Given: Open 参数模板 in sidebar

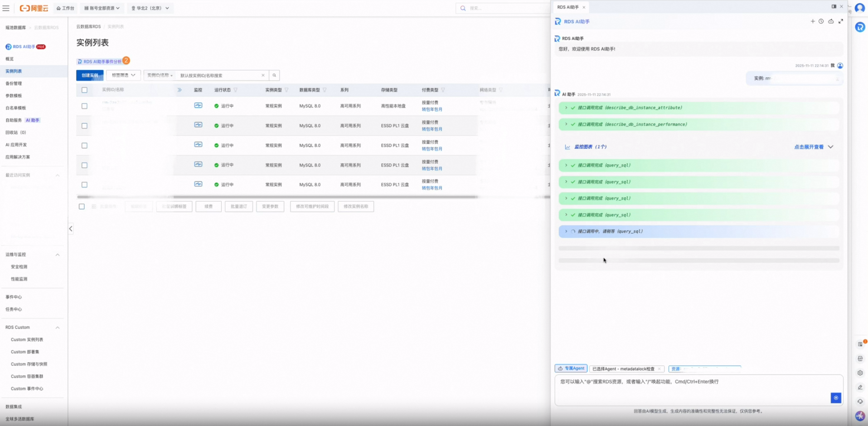Looking at the screenshot, I should point(14,96).
